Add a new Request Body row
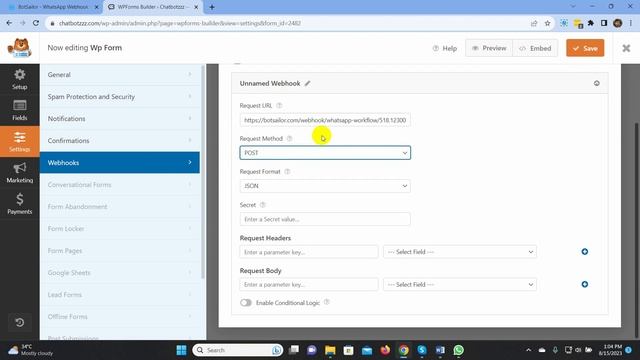 coord(584,284)
